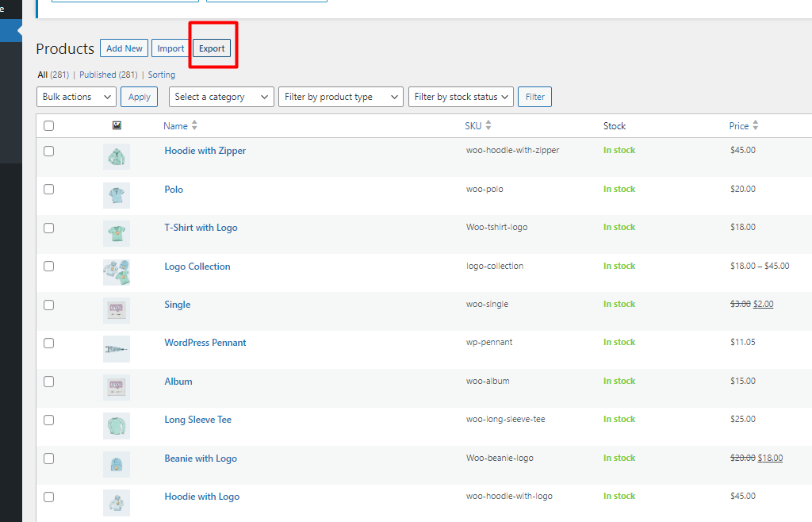
Task: Check the Logo Collection row checkbox
Action: [x=48, y=267]
